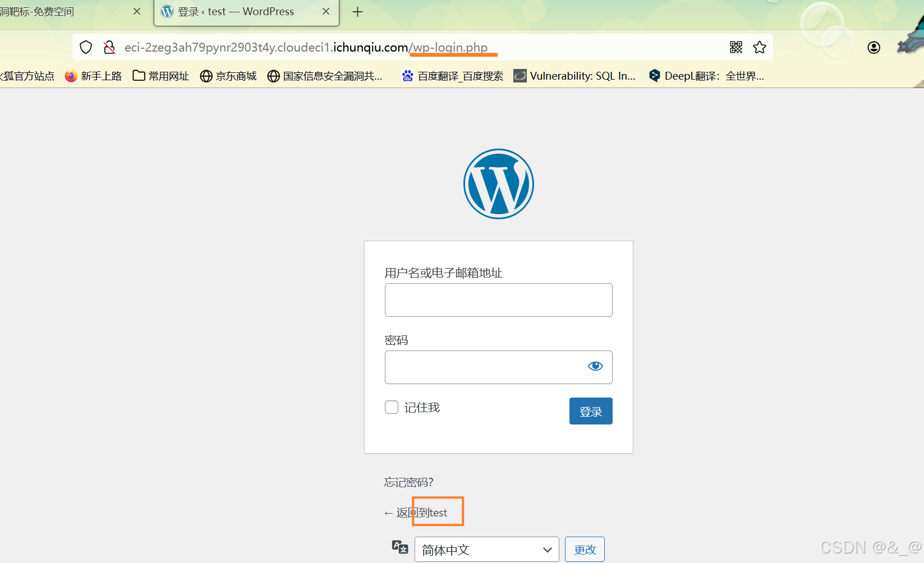Close the 免费空间 tab
This screenshot has width=924, height=563.
(x=137, y=11)
